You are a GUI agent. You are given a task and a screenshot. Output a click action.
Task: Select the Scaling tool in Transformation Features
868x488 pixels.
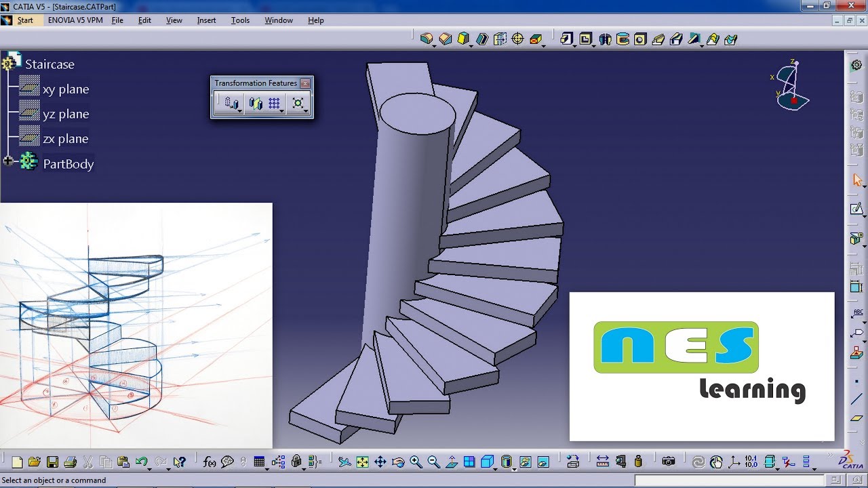tap(298, 104)
